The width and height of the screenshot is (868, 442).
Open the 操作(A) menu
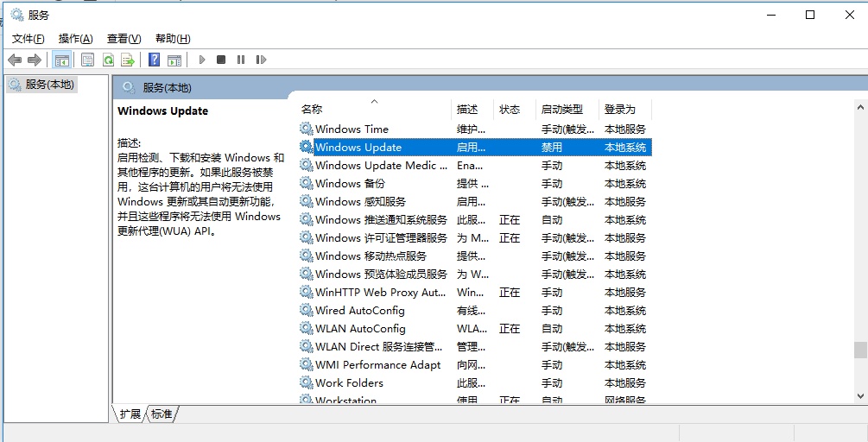coord(76,39)
